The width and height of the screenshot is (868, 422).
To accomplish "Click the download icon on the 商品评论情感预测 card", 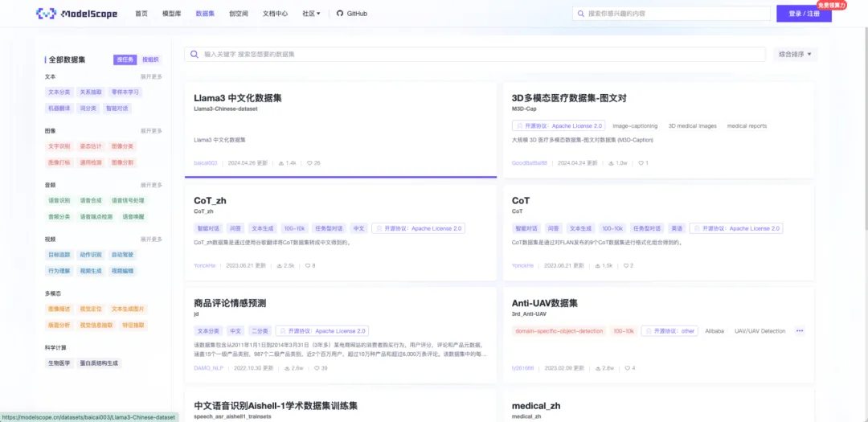I will [287, 368].
